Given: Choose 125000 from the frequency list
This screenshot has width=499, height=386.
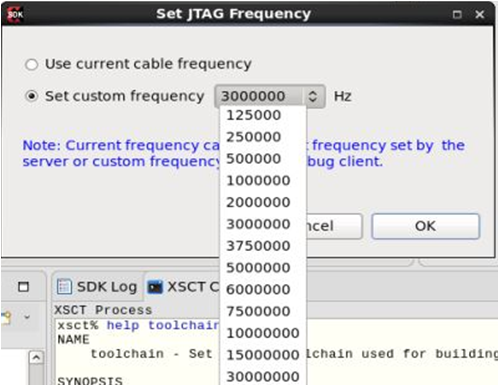Looking at the screenshot, I should (254, 115).
